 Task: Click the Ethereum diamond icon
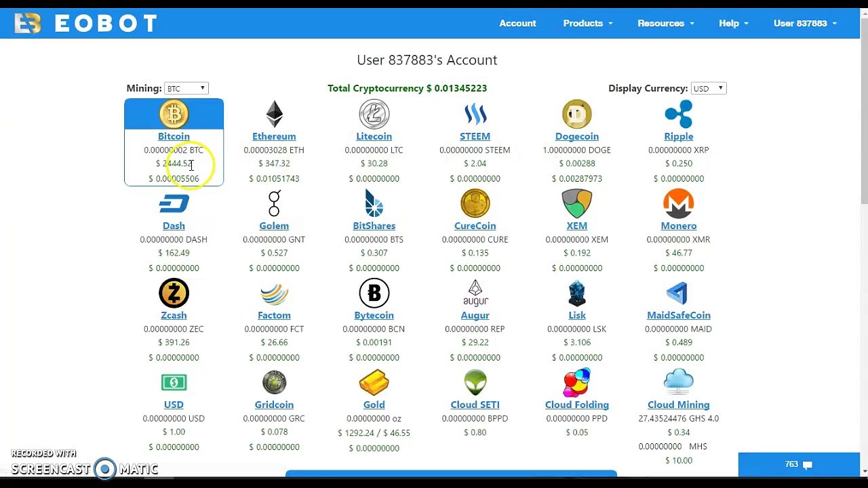click(x=274, y=114)
